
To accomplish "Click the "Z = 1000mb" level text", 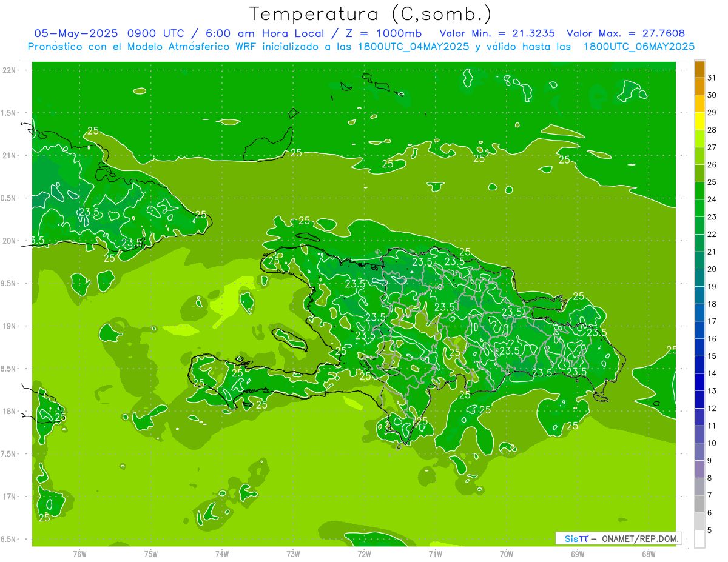I will [x=383, y=33].
